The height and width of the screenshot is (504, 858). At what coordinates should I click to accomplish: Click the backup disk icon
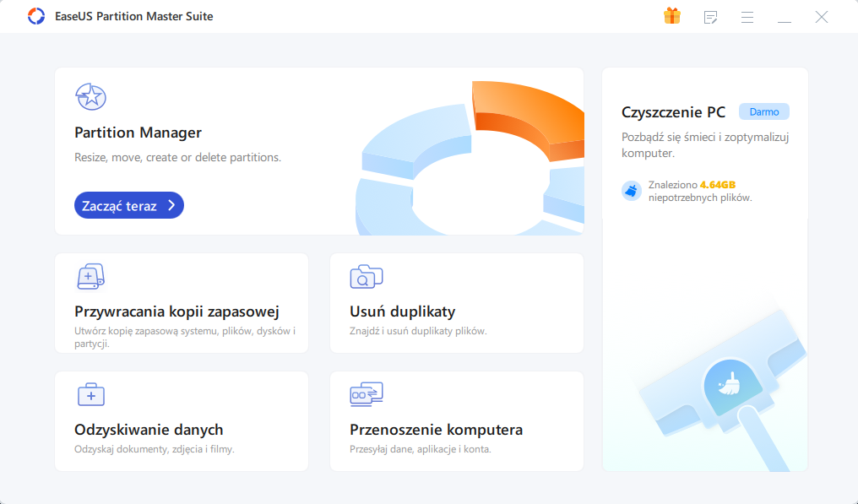[x=90, y=276]
